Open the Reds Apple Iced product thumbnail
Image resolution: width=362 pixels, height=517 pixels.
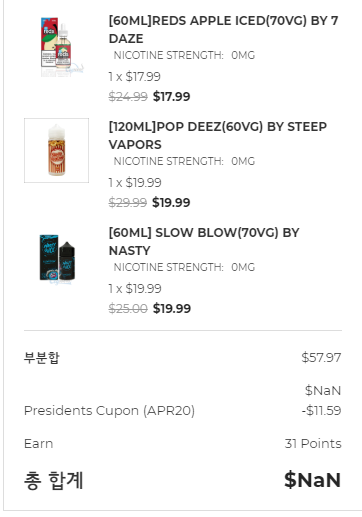56,44
